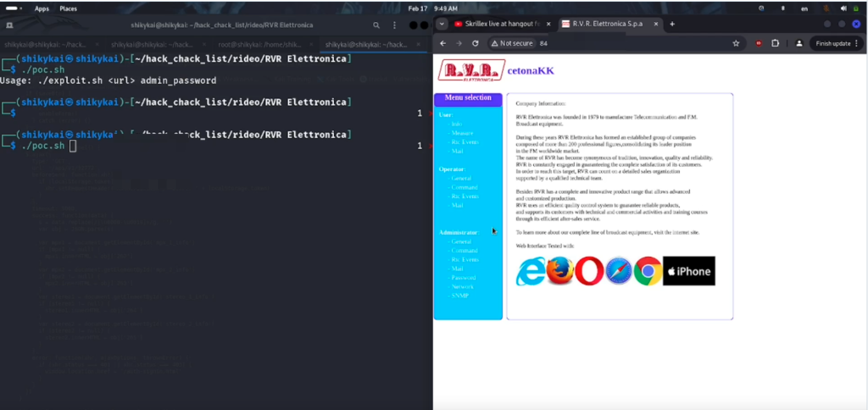
Task: Reload the RVR Elettronica page
Action: pos(475,43)
